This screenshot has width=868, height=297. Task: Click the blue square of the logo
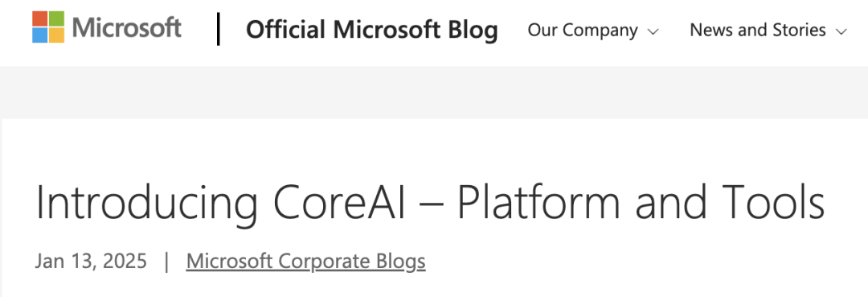coord(40,35)
